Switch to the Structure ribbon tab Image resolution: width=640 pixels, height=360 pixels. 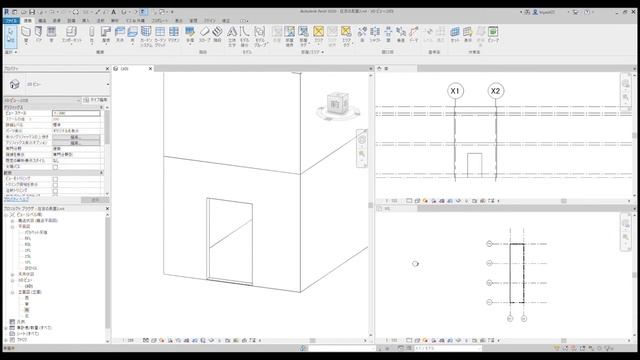click(x=42, y=20)
